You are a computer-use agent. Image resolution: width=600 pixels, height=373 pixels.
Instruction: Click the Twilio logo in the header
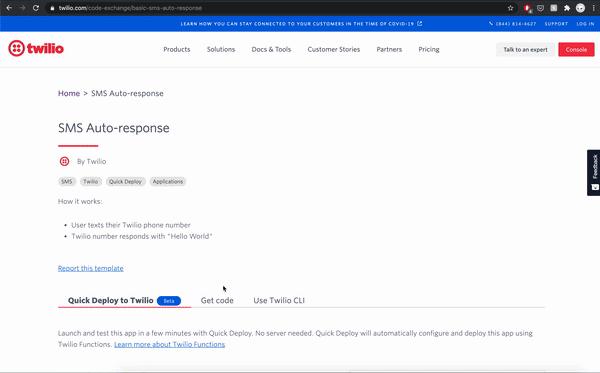point(36,49)
